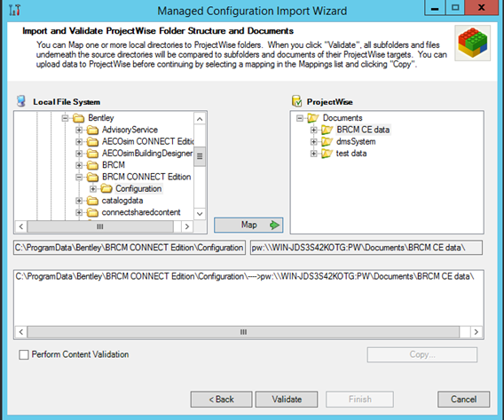Click the disabled Copy... button

(422, 354)
